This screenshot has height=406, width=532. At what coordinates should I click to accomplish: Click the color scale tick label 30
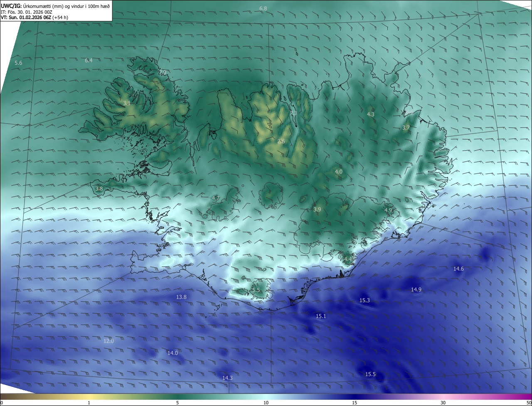(443, 403)
